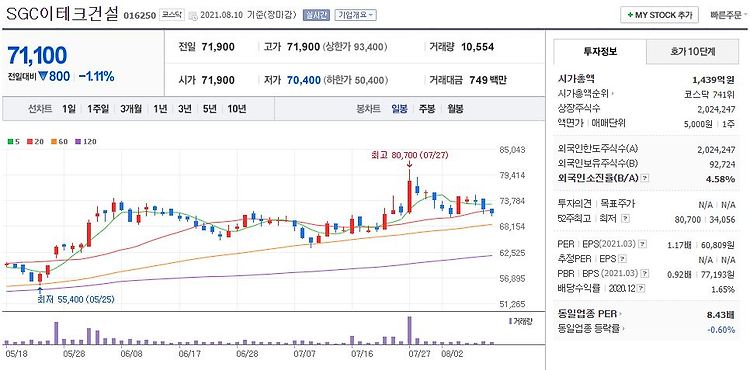Select the 10년 line chart period
This screenshot has height=370, width=750.
coord(237,109)
